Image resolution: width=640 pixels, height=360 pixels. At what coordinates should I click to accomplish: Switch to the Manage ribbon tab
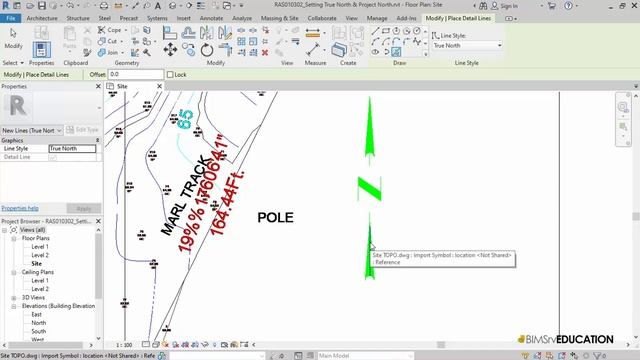pos(377,18)
